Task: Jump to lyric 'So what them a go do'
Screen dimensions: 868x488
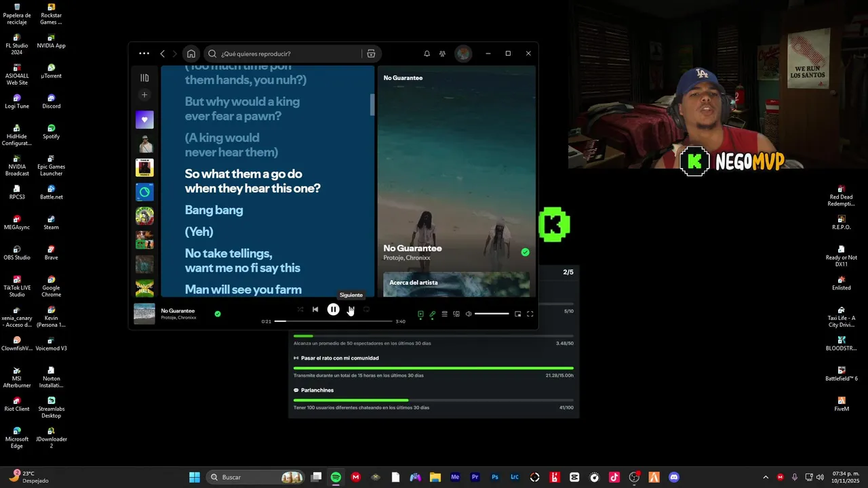Action: pos(243,174)
